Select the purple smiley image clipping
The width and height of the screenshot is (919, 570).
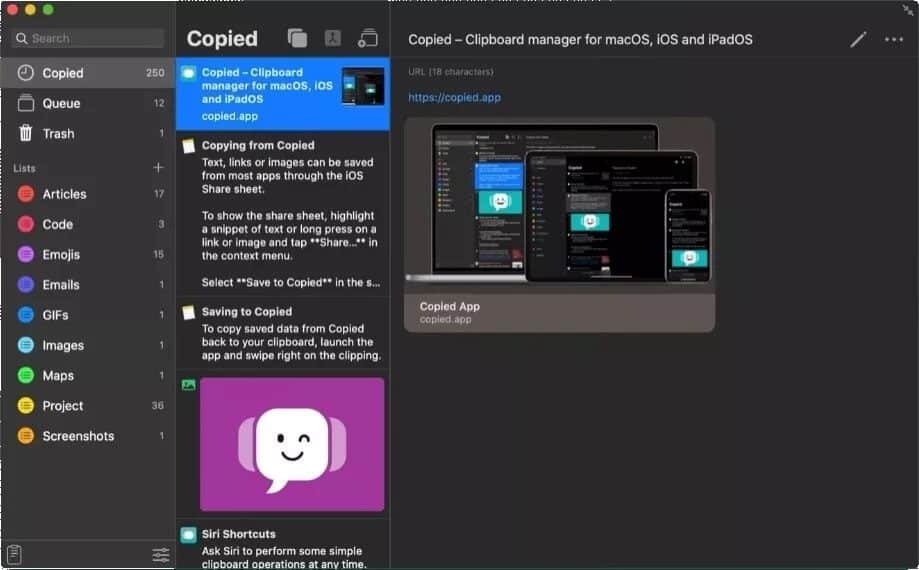tap(292, 444)
